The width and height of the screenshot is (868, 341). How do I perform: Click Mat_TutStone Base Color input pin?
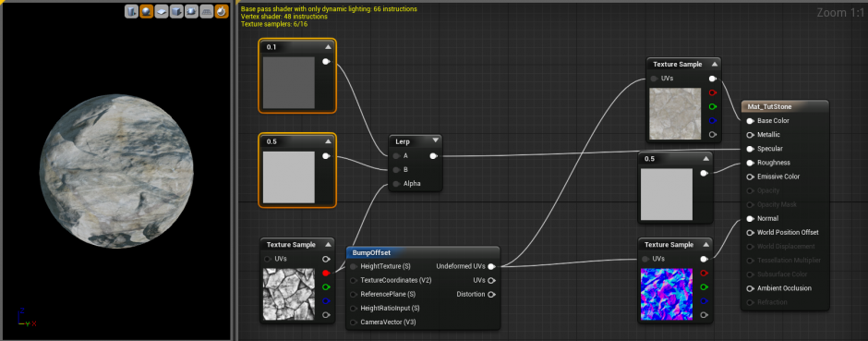(750, 121)
